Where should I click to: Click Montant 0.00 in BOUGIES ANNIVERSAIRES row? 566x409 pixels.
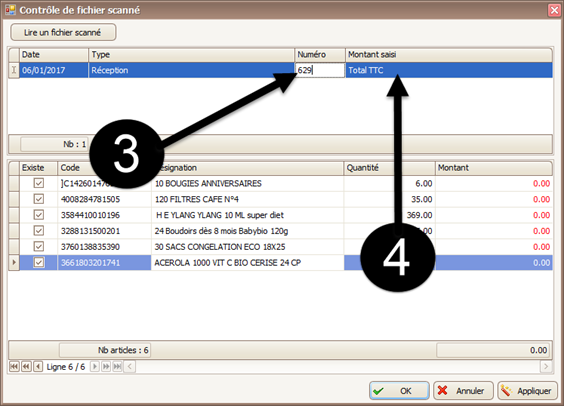[x=494, y=183]
